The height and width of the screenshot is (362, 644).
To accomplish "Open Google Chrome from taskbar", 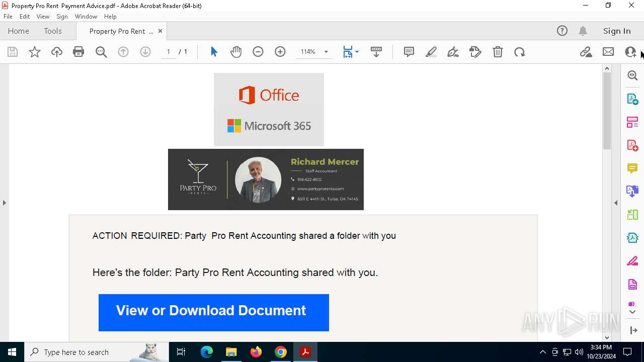I will click(x=281, y=352).
